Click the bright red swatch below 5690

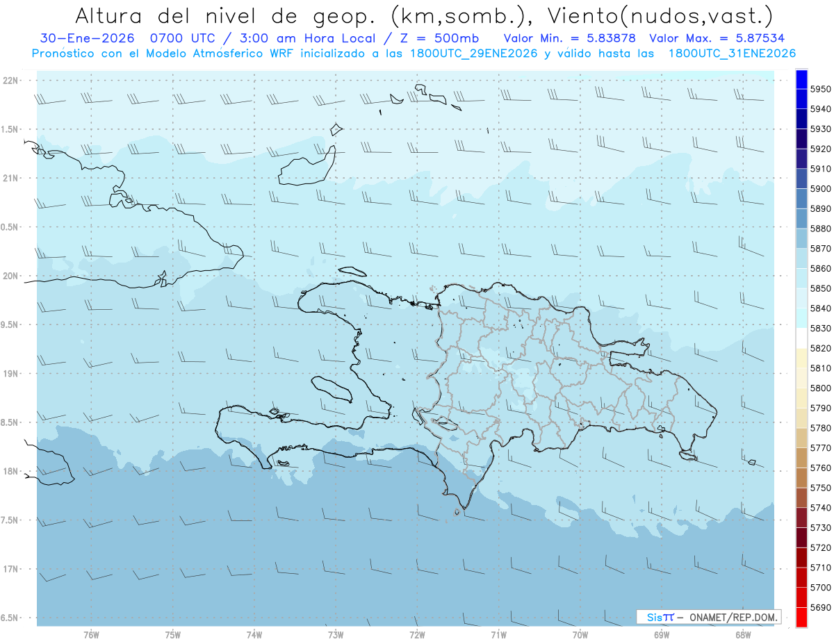801,617
